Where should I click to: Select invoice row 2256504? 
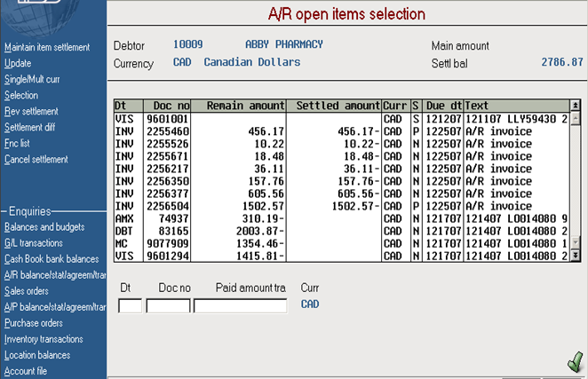point(342,206)
